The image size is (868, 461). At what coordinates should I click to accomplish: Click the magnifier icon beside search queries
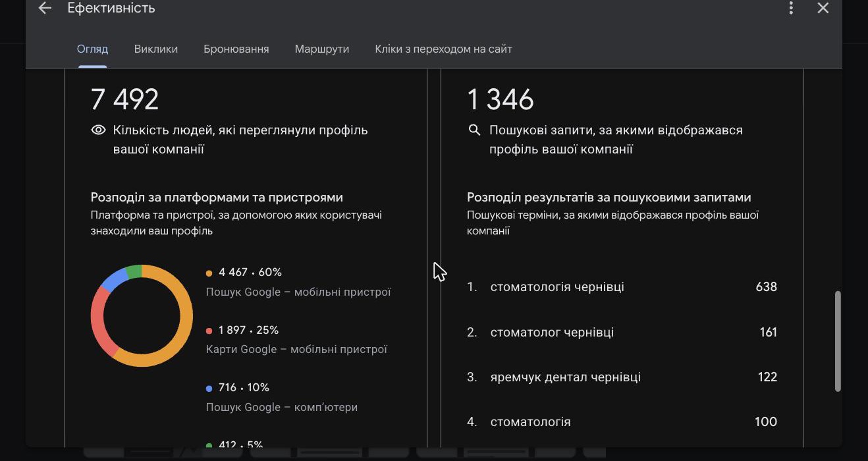[x=474, y=130]
